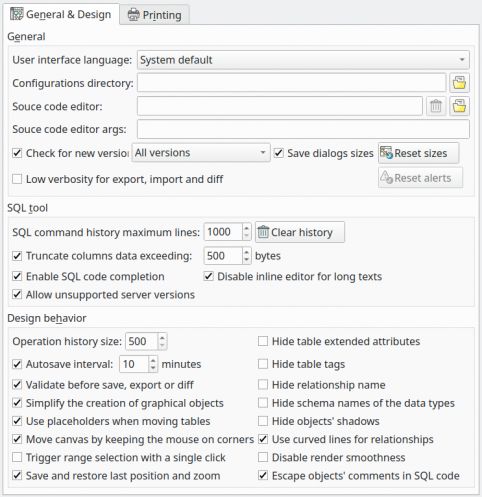
Task: Switch to General & Design tab
Action: pyautogui.click(x=61, y=14)
